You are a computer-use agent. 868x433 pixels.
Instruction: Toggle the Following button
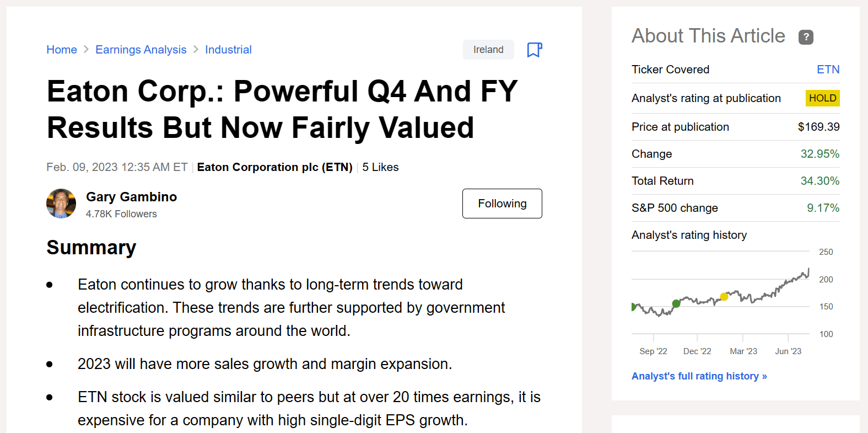tap(502, 204)
